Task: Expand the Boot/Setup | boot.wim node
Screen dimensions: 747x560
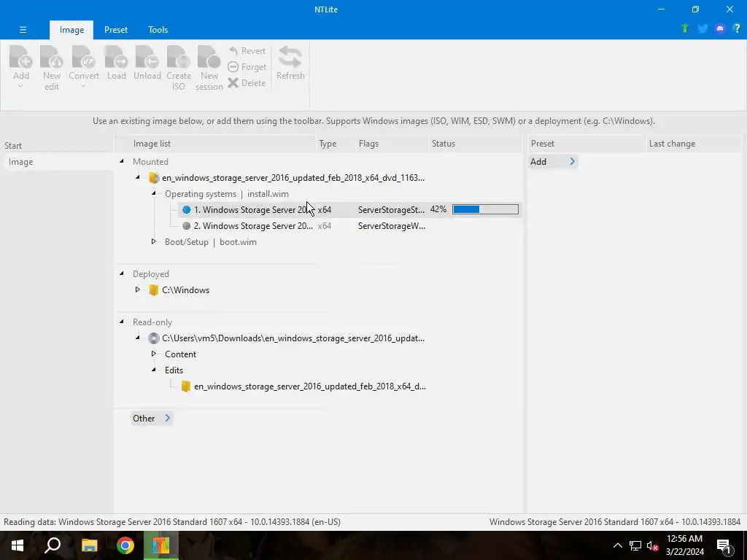Action: click(x=153, y=241)
